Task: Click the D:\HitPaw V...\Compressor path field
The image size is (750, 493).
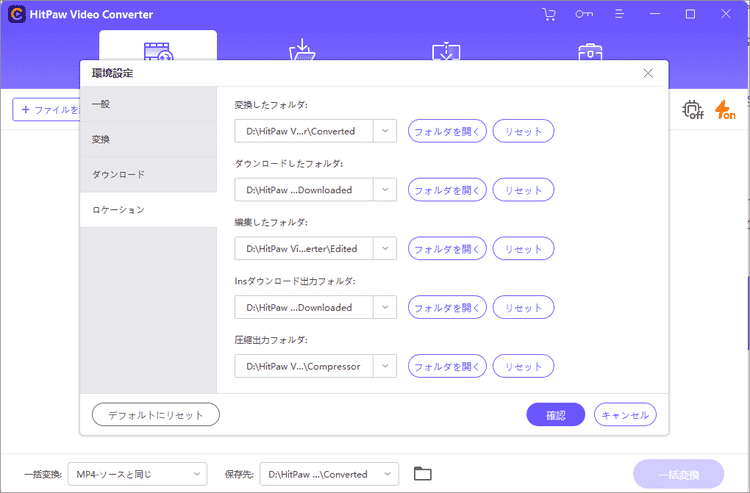Action: pos(304,366)
